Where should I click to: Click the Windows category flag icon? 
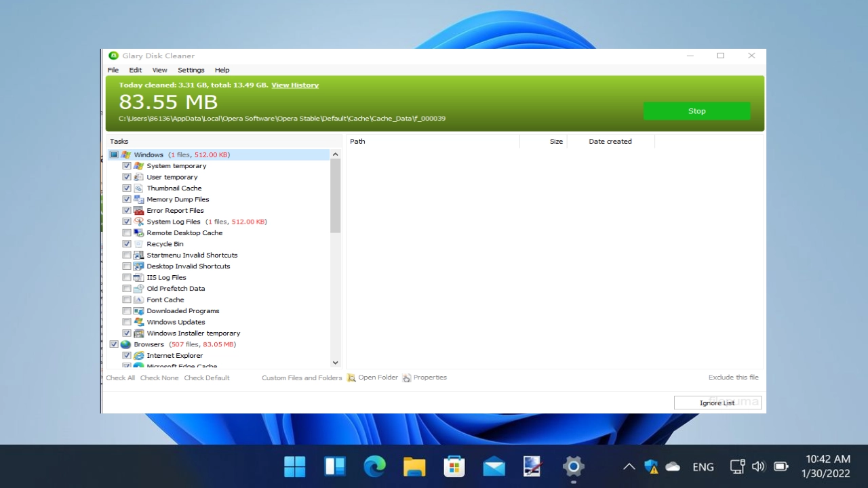click(126, 155)
